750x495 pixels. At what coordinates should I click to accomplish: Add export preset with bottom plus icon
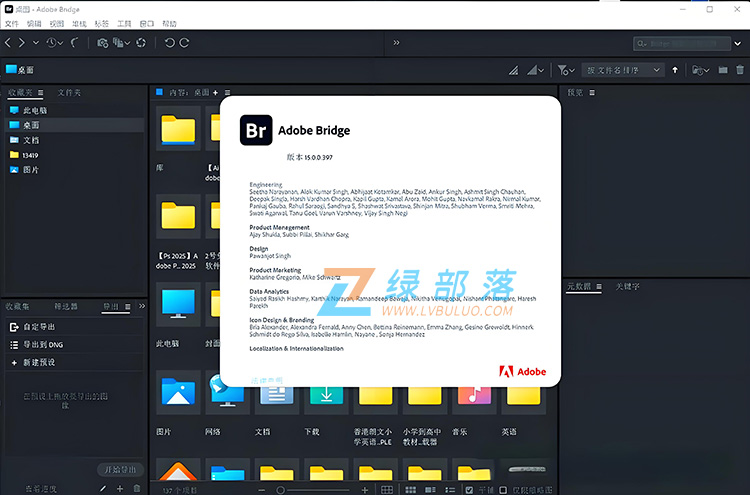click(120, 488)
